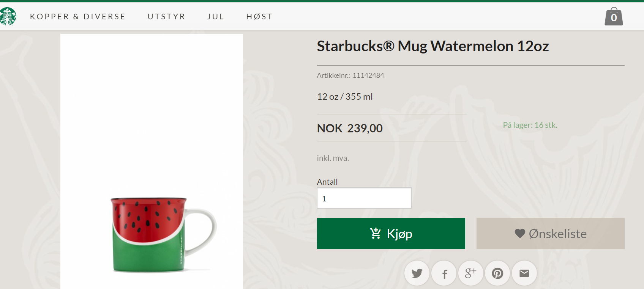
Task: Select the Jul menu item
Action: click(216, 17)
